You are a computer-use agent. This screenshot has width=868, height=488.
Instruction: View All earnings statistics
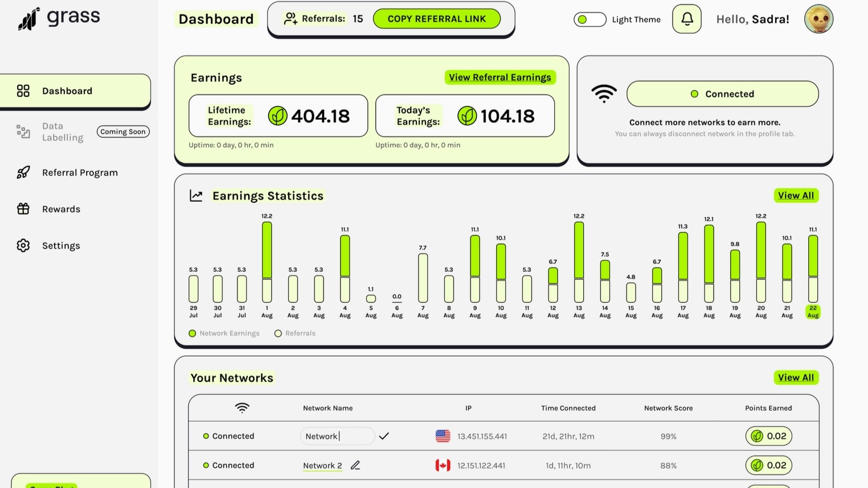796,196
